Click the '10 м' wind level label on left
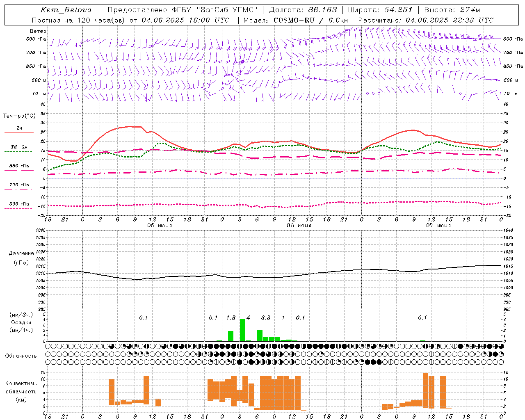The height and width of the screenshot is (420, 525). pos(39,94)
